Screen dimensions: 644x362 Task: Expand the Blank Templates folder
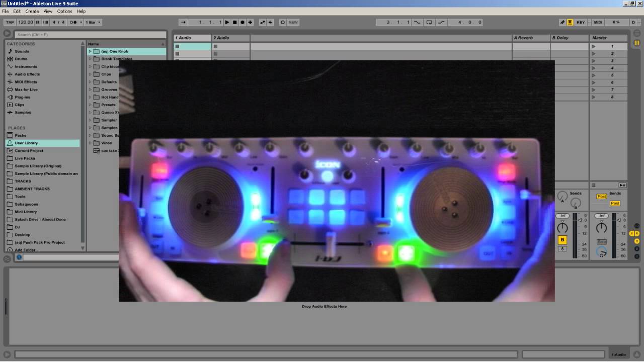(90, 59)
